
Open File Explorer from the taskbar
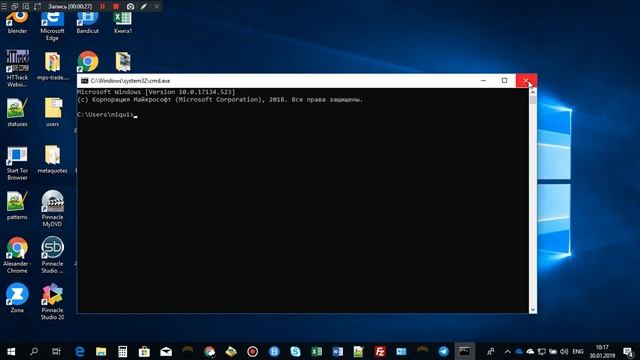pos(101,351)
